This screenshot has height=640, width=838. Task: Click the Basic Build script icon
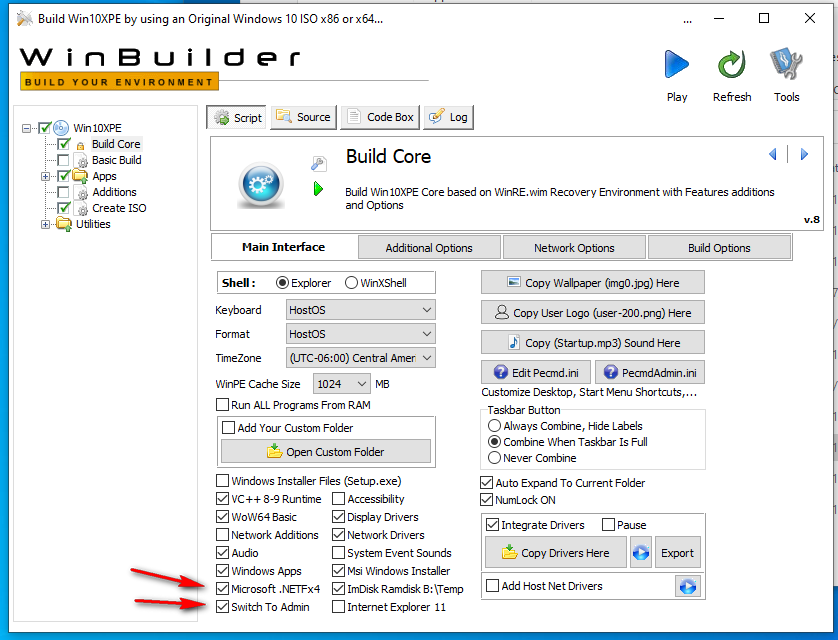click(x=81, y=160)
